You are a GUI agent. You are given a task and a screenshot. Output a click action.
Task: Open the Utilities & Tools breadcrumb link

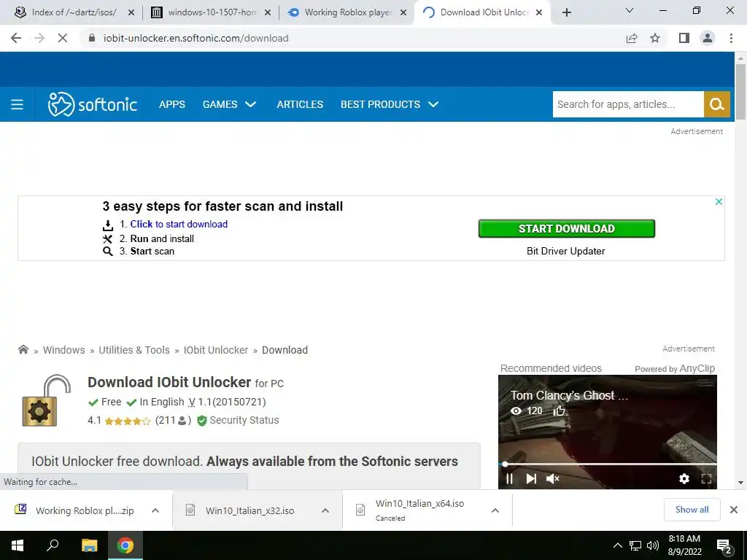pos(134,350)
